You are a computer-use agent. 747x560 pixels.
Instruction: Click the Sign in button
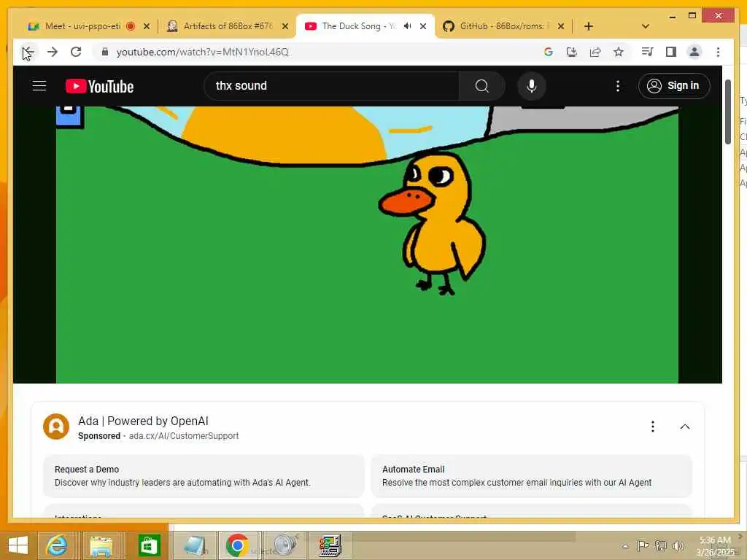pos(673,86)
